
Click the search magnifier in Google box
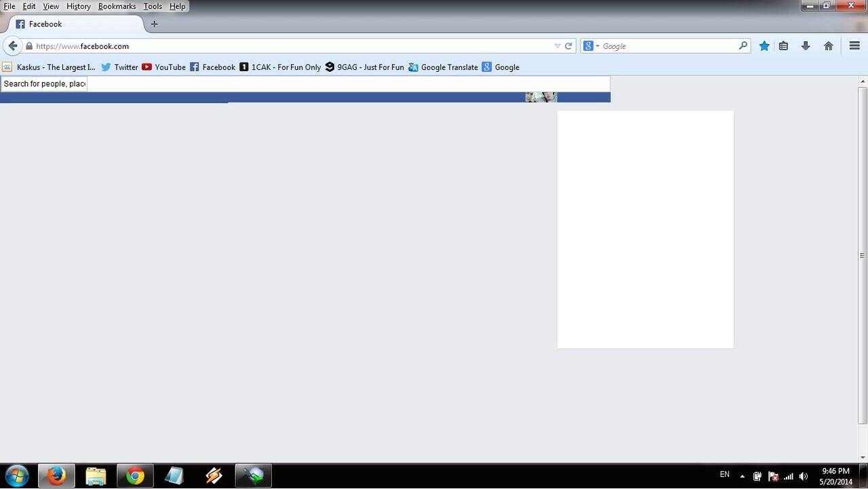(743, 46)
